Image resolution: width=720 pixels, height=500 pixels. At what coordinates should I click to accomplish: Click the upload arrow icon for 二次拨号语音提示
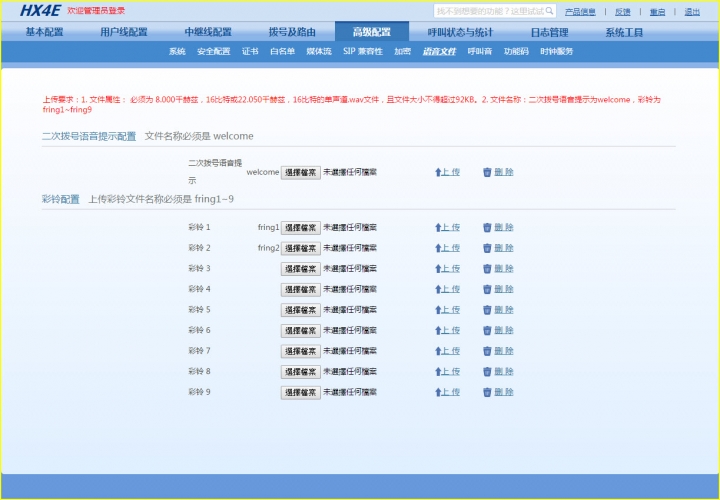point(438,172)
